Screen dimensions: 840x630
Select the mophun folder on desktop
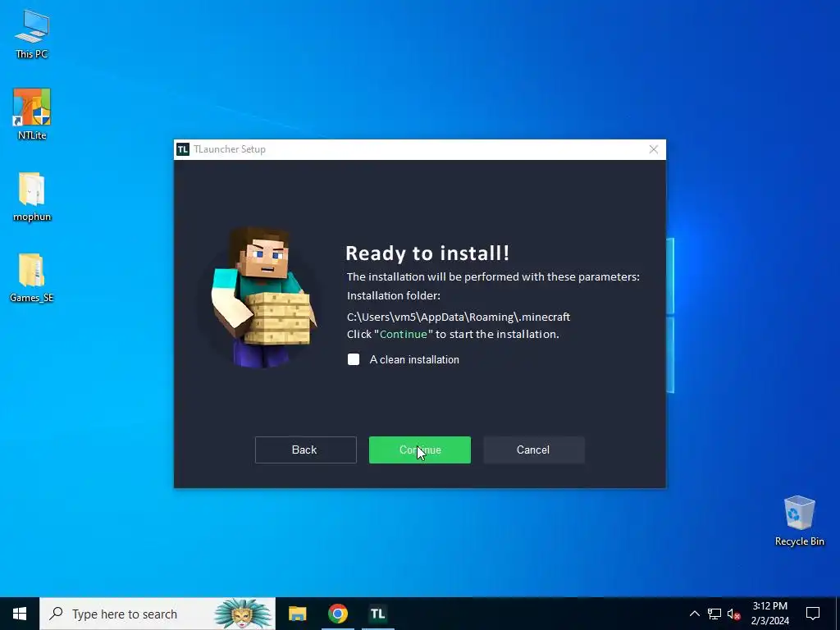tap(32, 196)
